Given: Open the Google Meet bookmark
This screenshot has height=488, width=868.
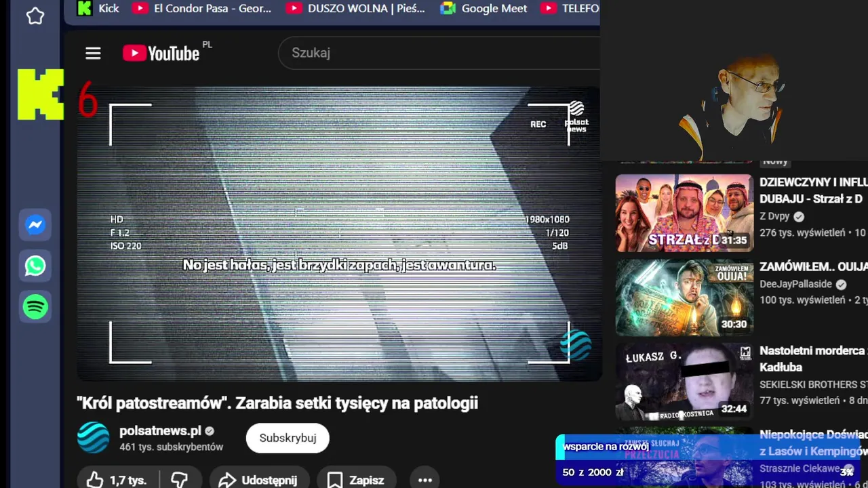Looking at the screenshot, I should 484,8.
